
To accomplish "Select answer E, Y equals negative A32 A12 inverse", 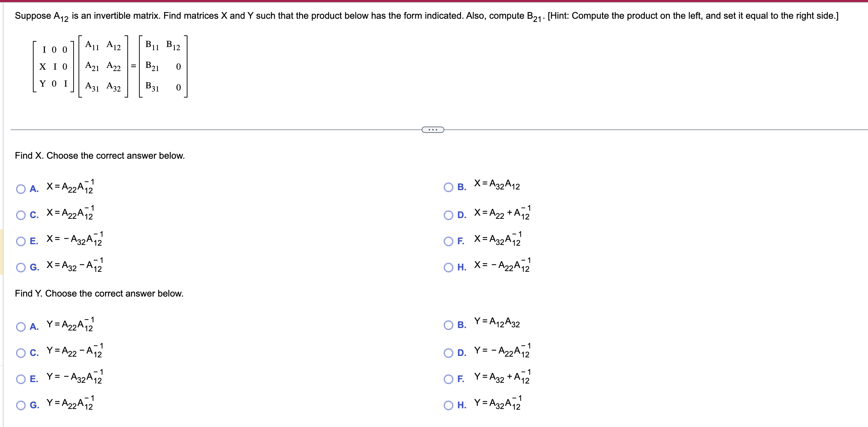I will [x=20, y=379].
